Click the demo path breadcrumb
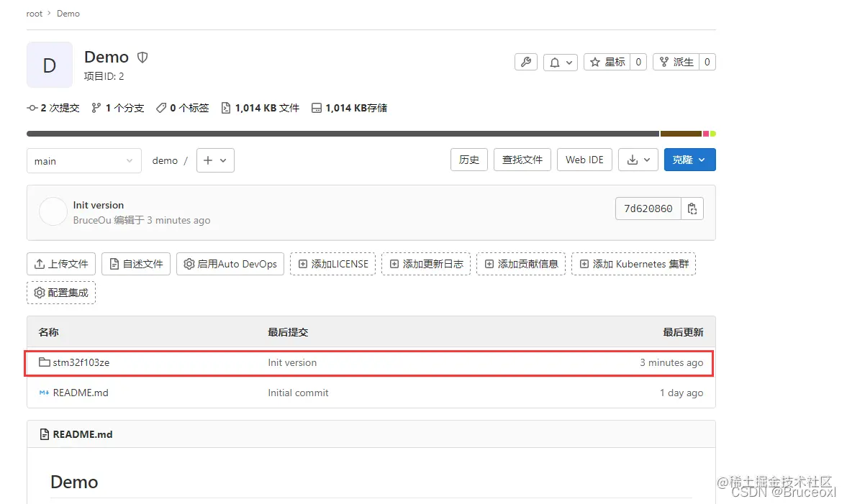Screen dimensions: 847x504 coord(165,161)
